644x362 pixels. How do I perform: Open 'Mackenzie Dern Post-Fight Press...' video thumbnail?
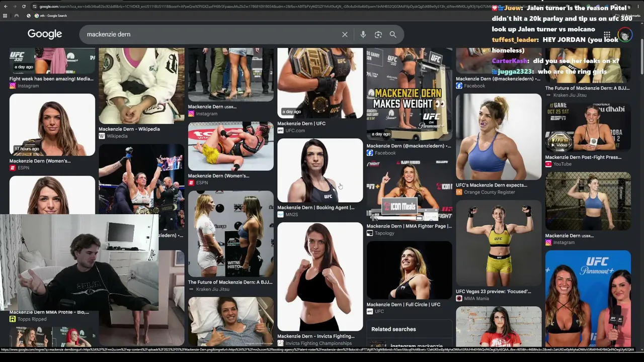pos(588,126)
